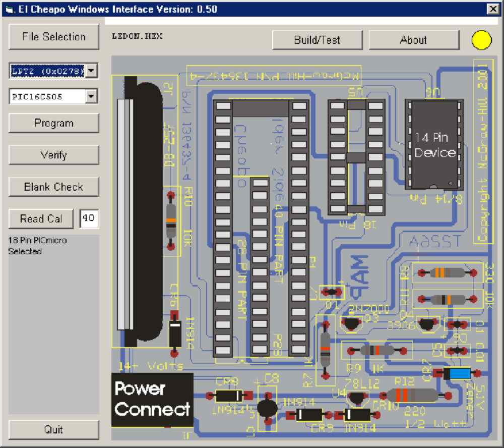Open the Build/Test view
This screenshot has height=448, width=504.
(x=317, y=40)
